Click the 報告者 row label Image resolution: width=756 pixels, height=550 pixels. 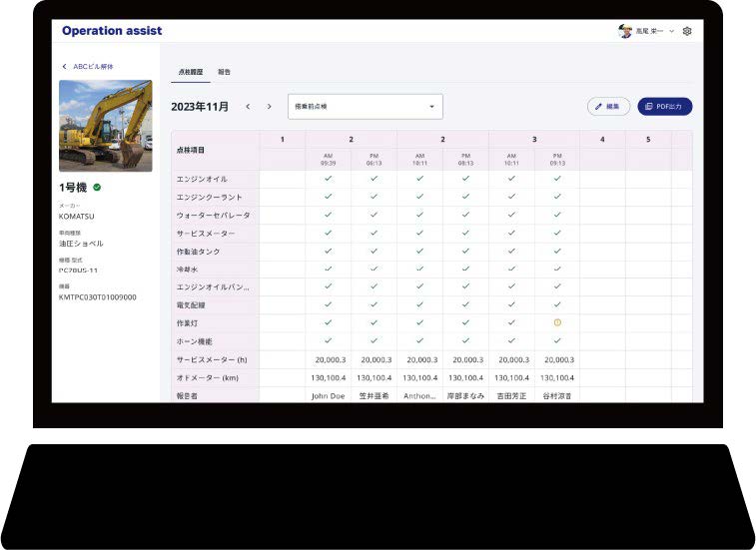(x=187, y=395)
